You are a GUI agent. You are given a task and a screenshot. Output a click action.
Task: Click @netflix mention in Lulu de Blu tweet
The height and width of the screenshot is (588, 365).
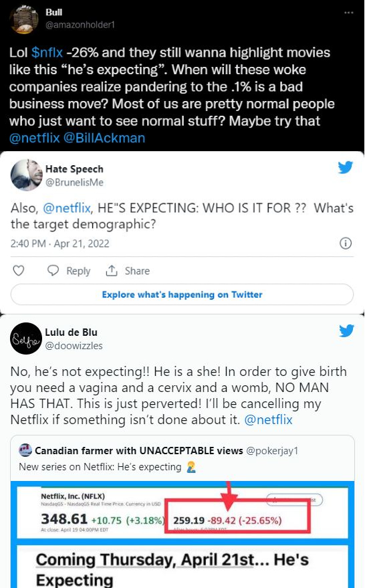[x=268, y=419]
